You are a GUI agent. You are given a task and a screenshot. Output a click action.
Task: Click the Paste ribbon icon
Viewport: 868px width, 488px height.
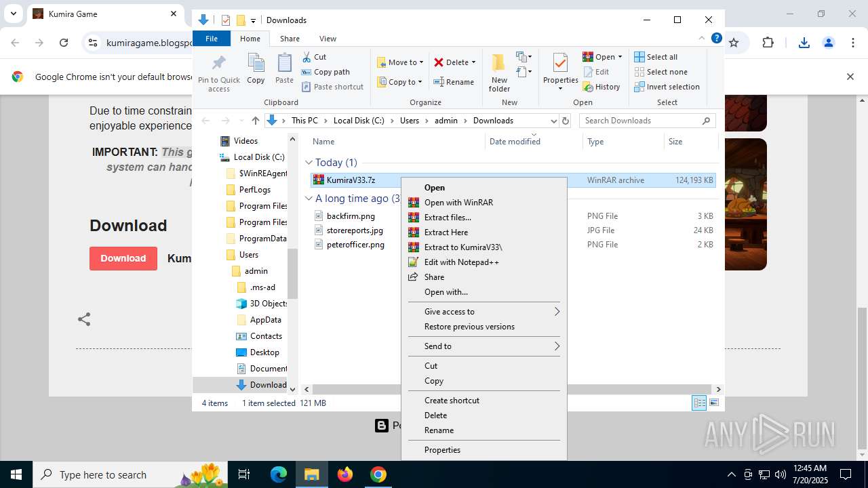(x=284, y=64)
